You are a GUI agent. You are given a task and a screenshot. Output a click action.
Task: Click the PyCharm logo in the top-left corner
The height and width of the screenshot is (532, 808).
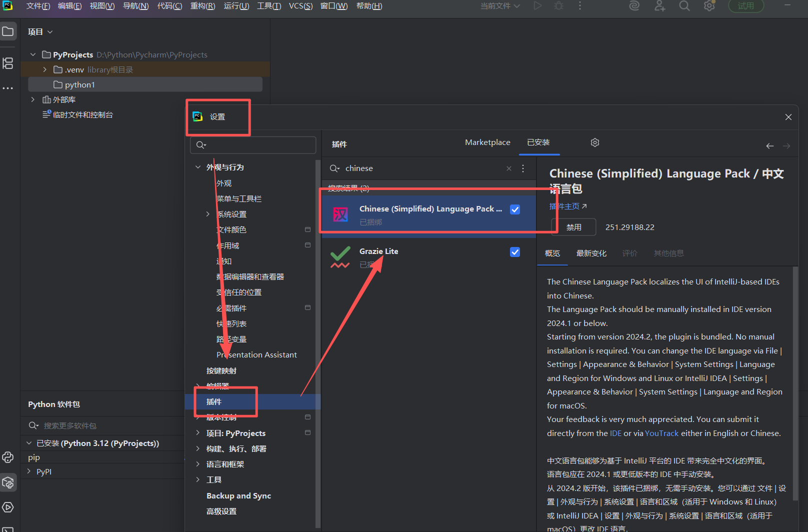pos(8,5)
